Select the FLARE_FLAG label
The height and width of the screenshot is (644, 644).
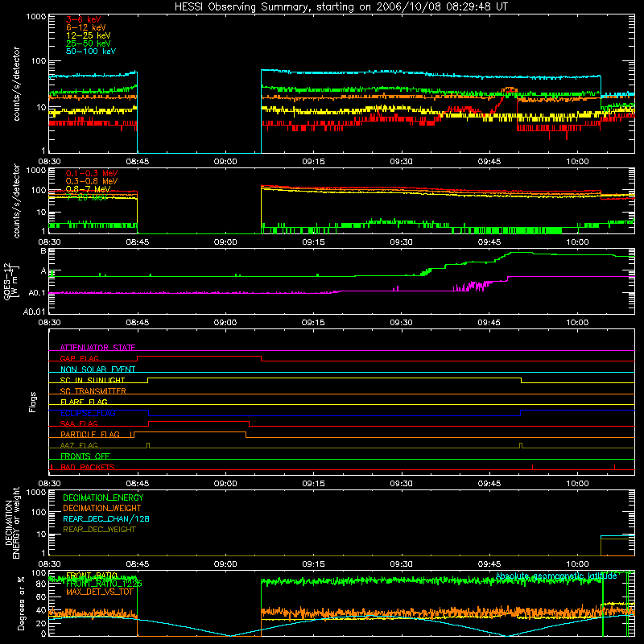coord(84,402)
